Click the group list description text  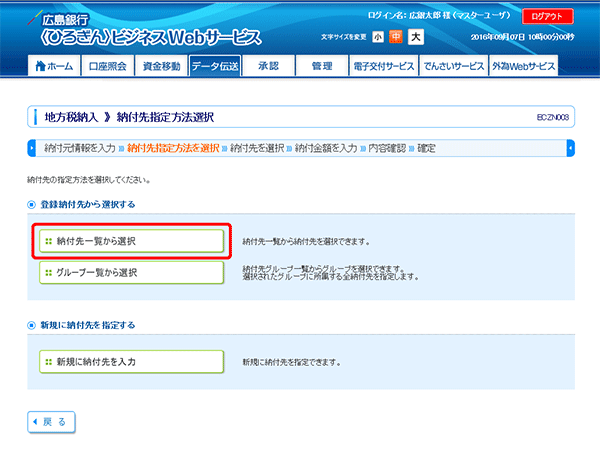coord(331,272)
